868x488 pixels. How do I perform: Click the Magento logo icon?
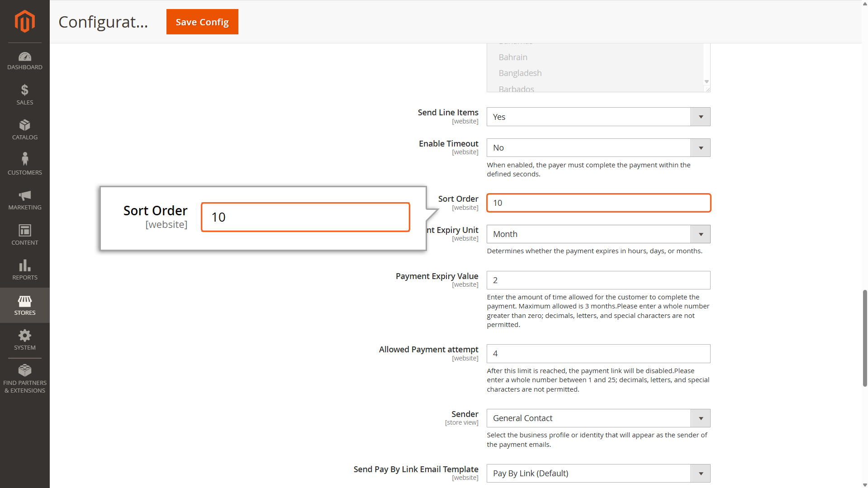tap(24, 21)
